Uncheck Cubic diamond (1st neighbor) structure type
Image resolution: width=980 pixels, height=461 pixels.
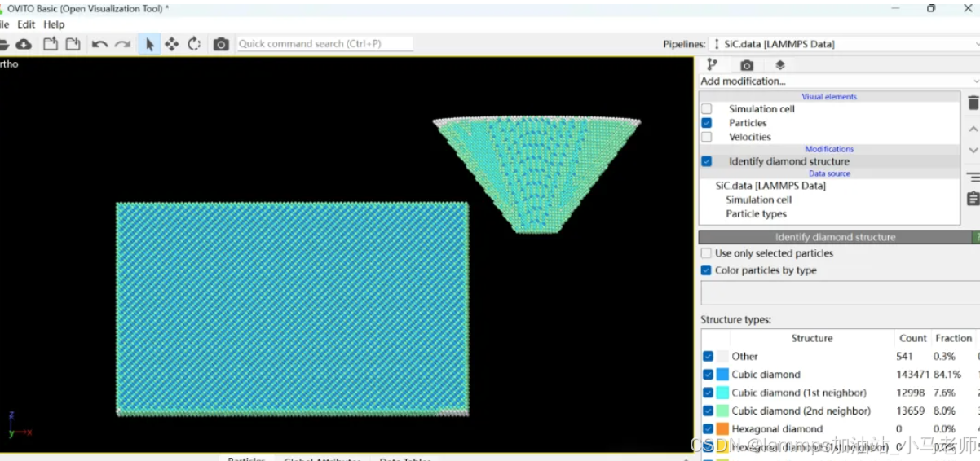[x=708, y=393]
